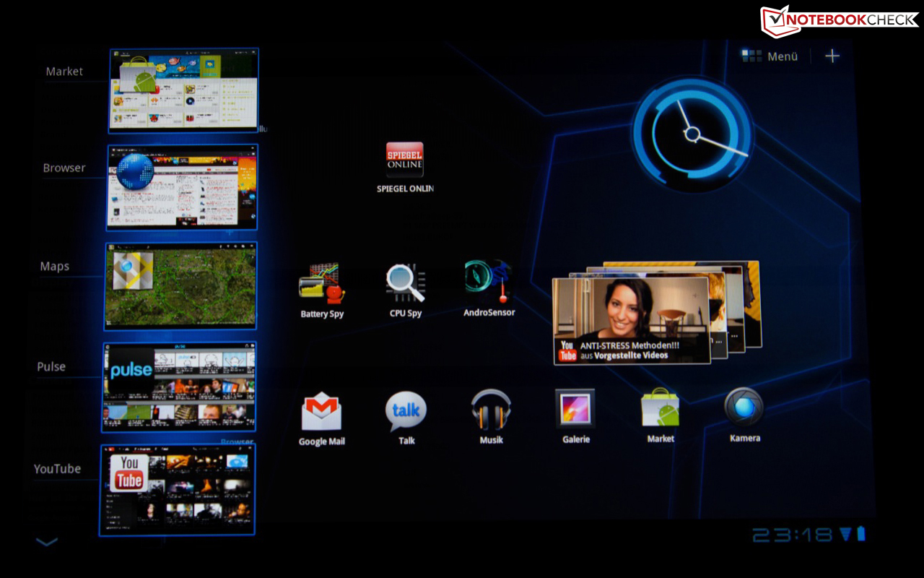The image size is (924, 578).
Task: Play the ANTI-STRESS Methoden YouTube video
Action: 632,320
